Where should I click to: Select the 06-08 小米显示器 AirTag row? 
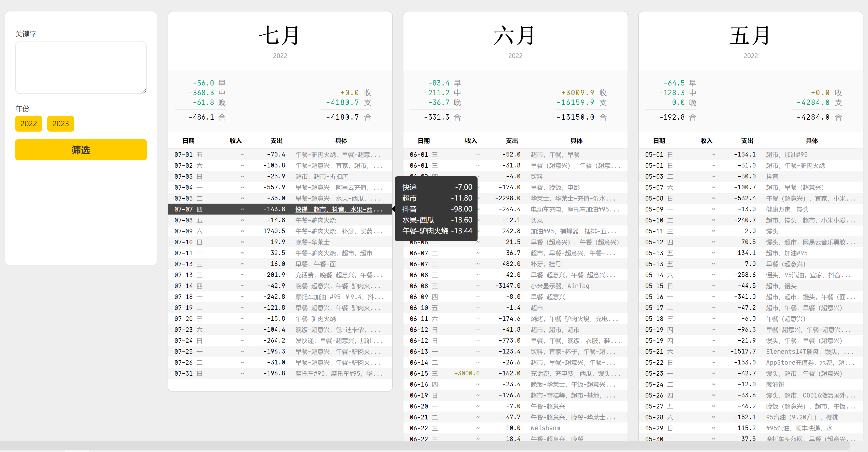(515, 286)
